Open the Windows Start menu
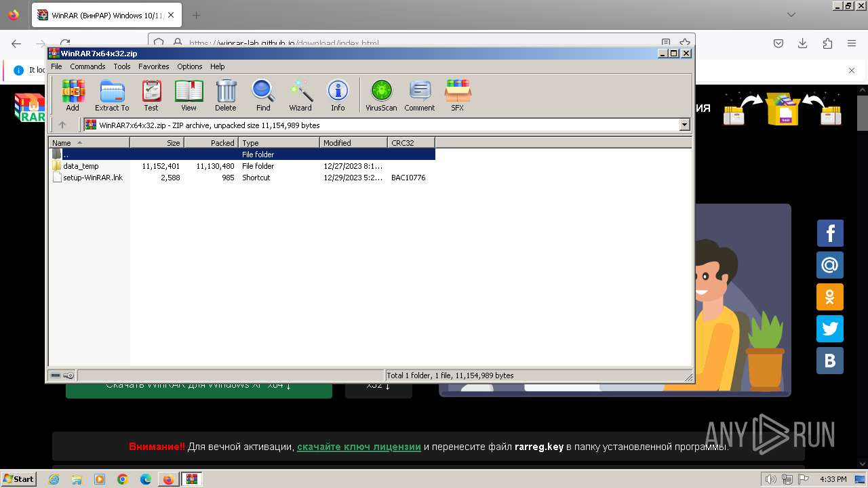 18,479
